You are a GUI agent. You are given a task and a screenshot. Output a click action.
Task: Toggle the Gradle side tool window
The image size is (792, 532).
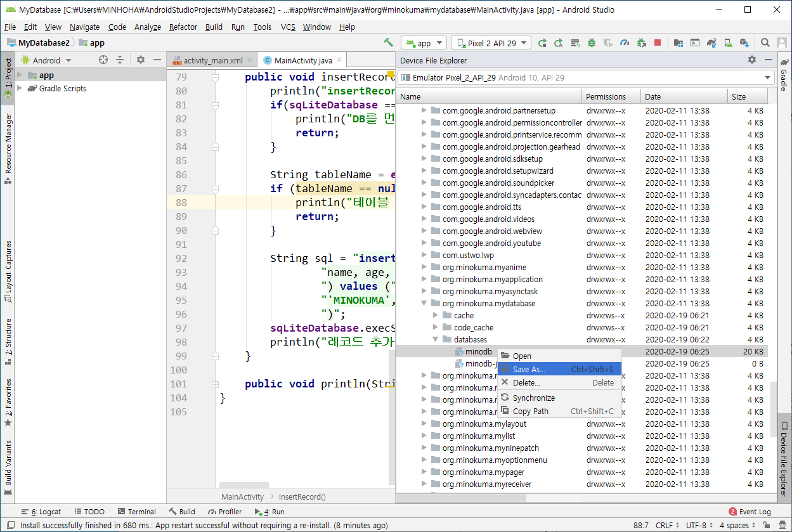784,77
